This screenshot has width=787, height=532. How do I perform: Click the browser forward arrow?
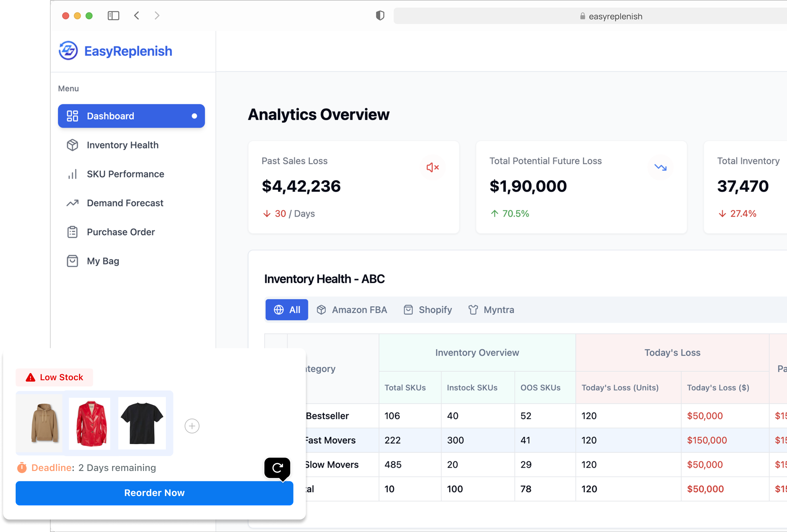point(157,16)
